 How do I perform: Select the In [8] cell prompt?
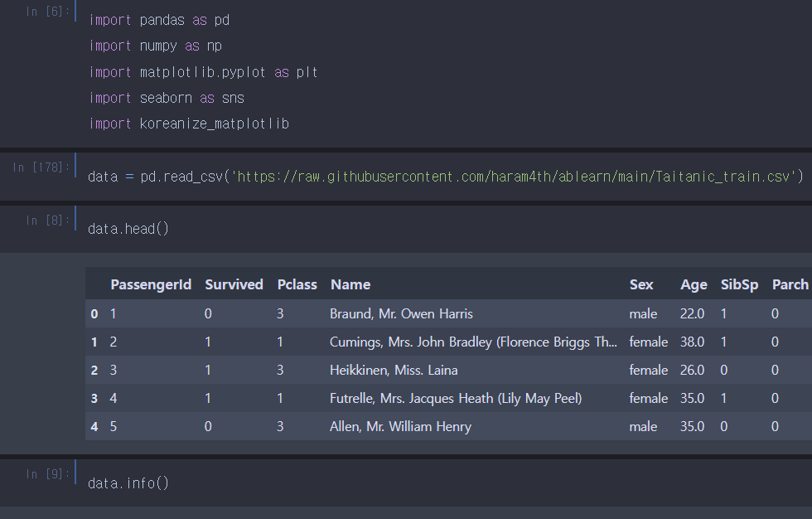click(x=48, y=221)
